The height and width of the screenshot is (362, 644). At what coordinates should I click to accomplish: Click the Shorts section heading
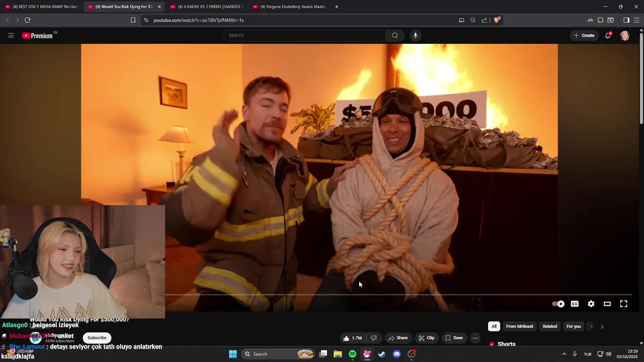tap(506, 344)
